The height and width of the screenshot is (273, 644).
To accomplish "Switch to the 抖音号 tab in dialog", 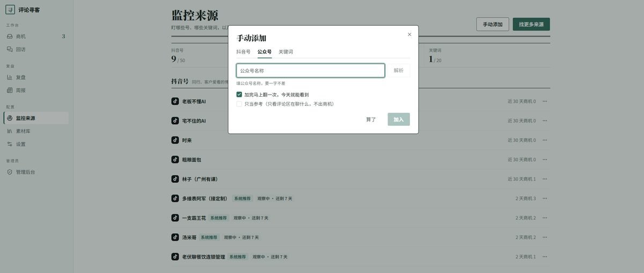I will (x=243, y=52).
